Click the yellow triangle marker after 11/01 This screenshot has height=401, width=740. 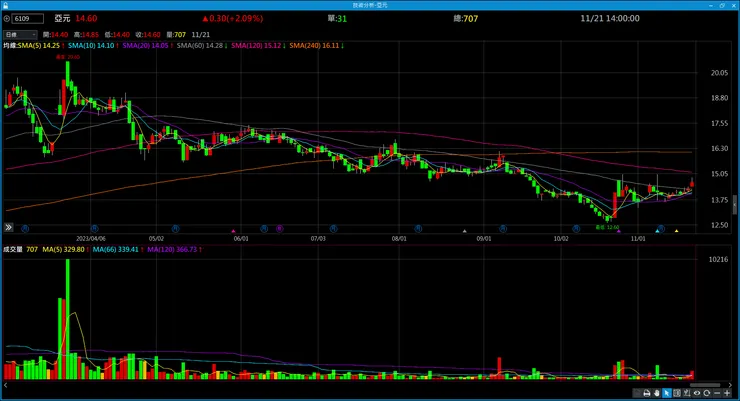pyautogui.click(x=676, y=231)
